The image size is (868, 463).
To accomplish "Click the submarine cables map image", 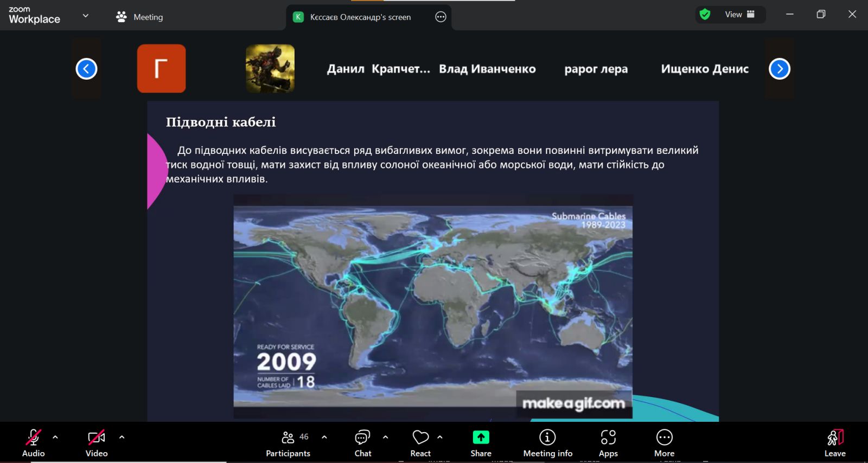I will 433,306.
